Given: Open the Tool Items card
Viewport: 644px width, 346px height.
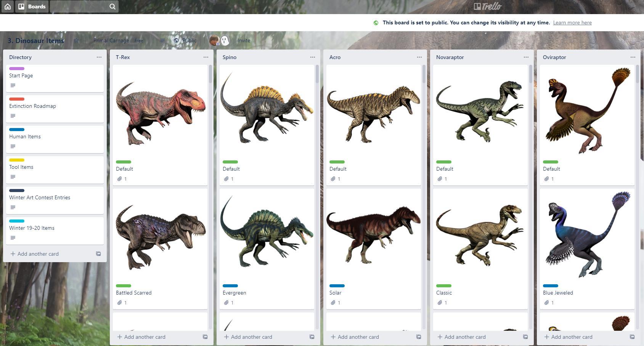Looking at the screenshot, I should [55, 170].
